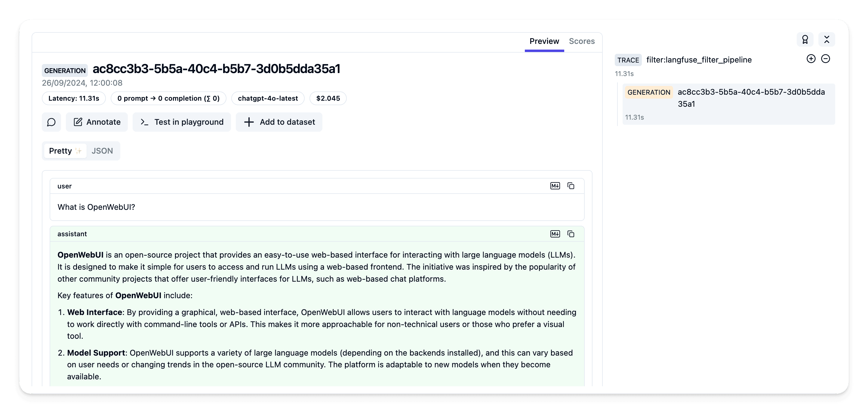868x413 pixels.
Task: Click the award badge icon
Action: tap(805, 40)
